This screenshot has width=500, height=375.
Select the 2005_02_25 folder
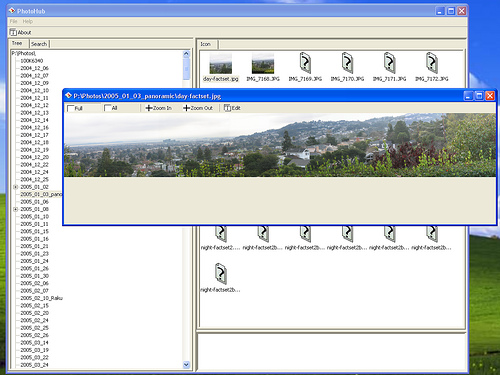[x=34, y=328]
